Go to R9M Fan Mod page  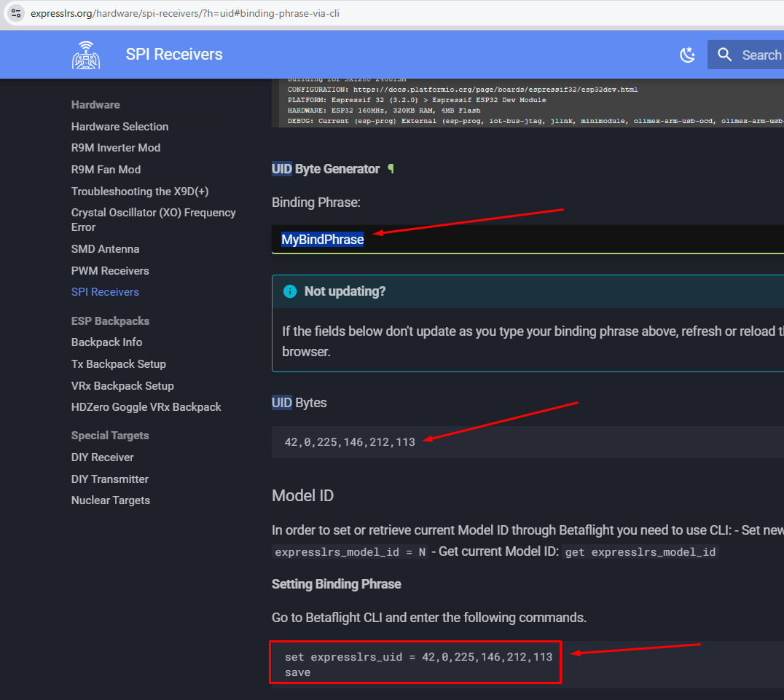(x=106, y=169)
